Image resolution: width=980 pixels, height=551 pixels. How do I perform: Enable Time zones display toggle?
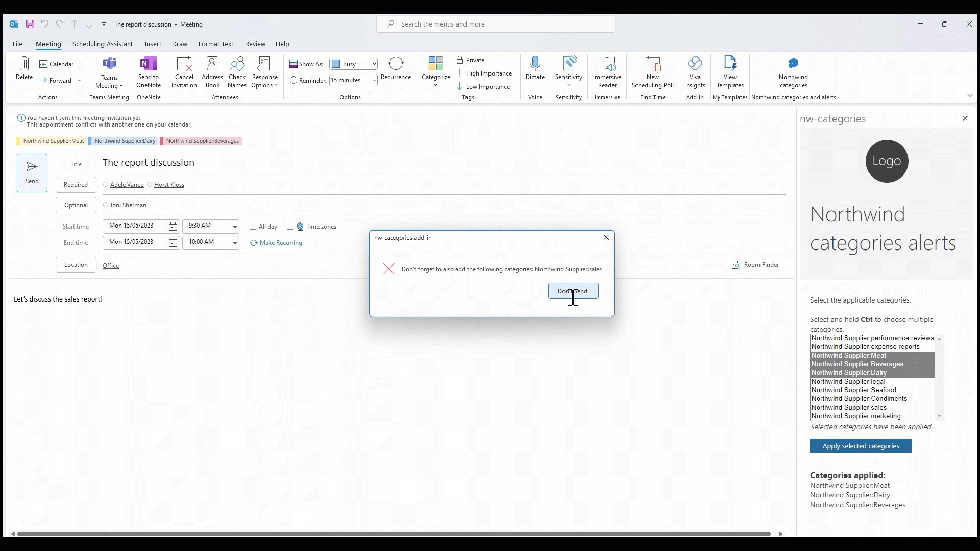click(x=291, y=226)
